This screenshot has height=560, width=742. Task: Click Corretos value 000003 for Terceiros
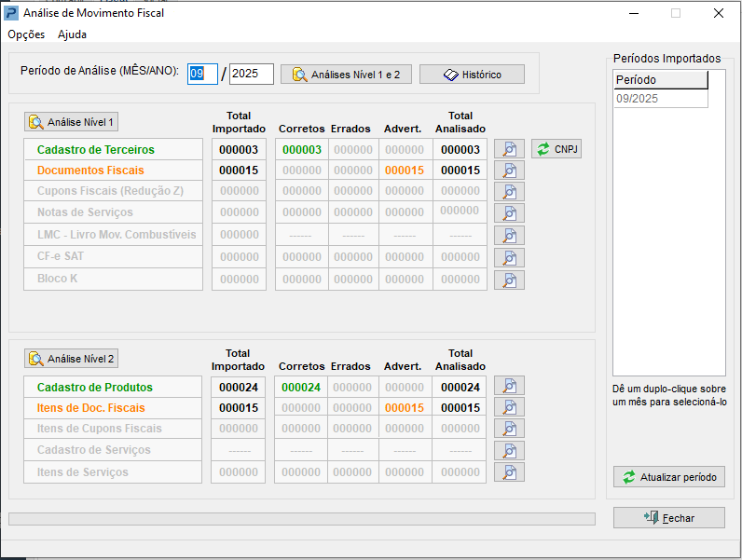tap(302, 149)
